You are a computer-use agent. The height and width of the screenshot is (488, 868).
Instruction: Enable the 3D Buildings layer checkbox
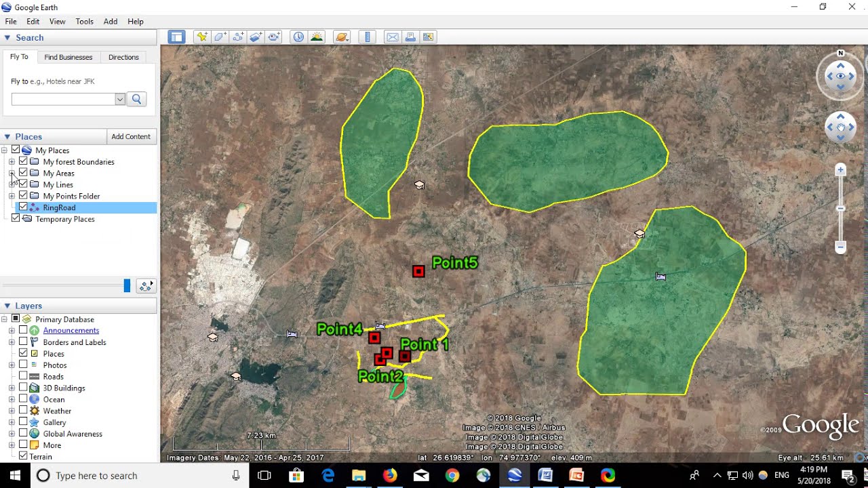pos(23,388)
